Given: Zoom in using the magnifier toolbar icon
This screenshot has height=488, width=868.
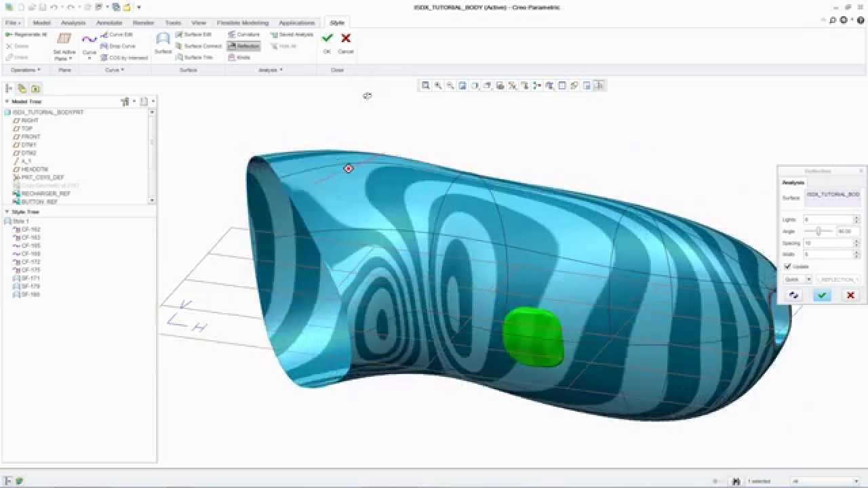Looking at the screenshot, I should (x=436, y=85).
